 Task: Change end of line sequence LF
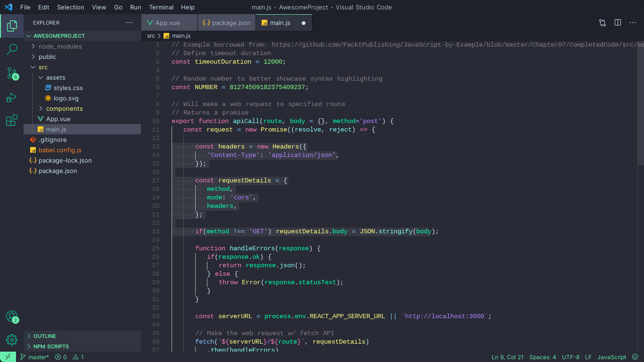click(x=588, y=357)
